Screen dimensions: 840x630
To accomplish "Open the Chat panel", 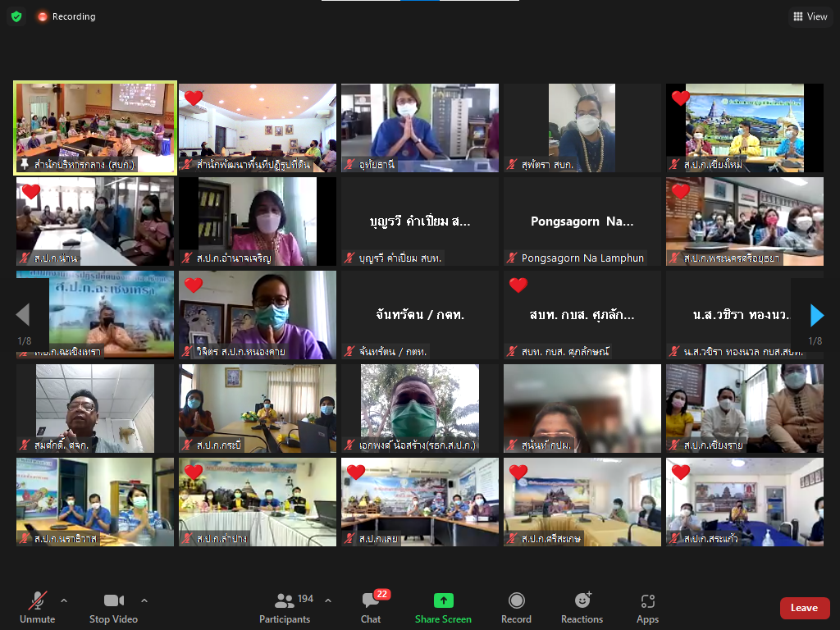I will pyautogui.click(x=371, y=608).
